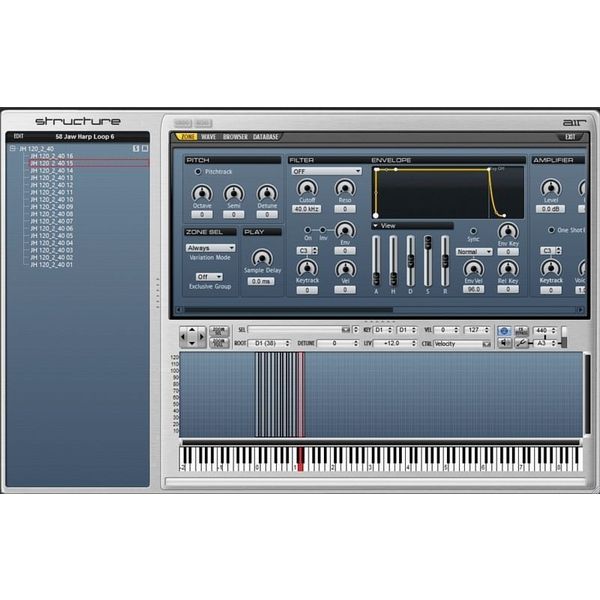Enable One Shot in the amplifier

(x=548, y=230)
